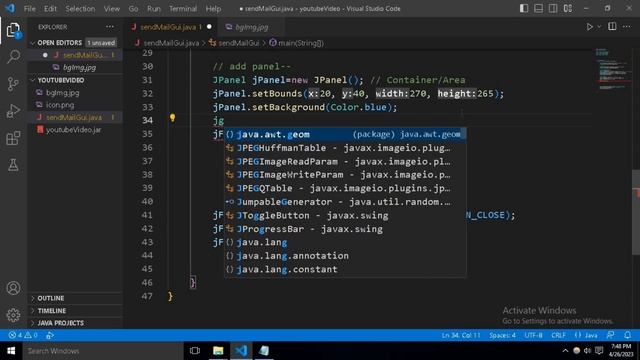
Task: Expand the Outline section
Action: tap(76, 298)
